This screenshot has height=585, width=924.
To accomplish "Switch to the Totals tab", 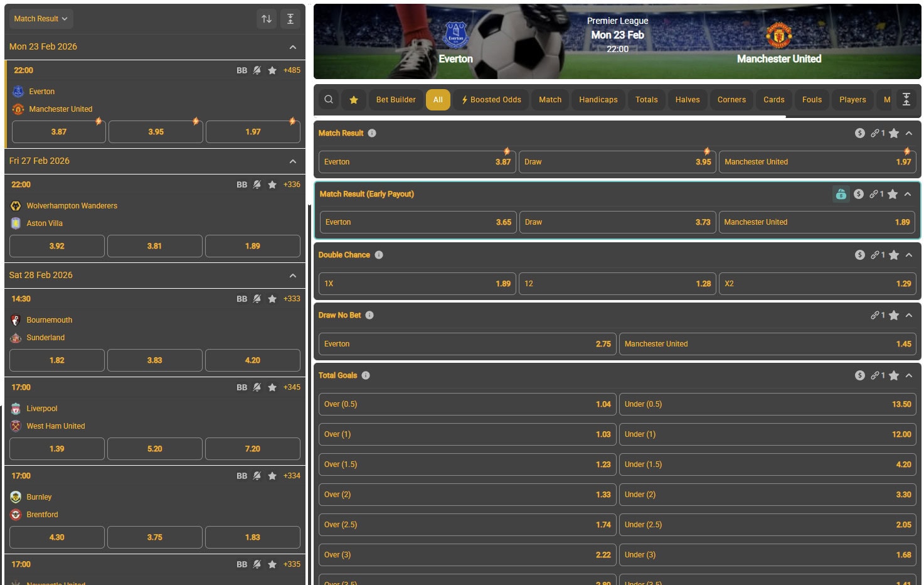I will (647, 99).
